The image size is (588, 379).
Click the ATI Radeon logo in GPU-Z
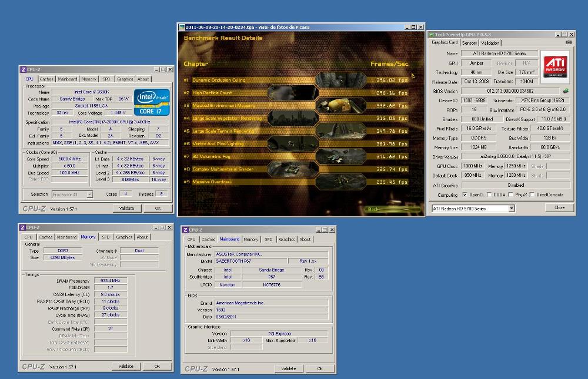556,67
